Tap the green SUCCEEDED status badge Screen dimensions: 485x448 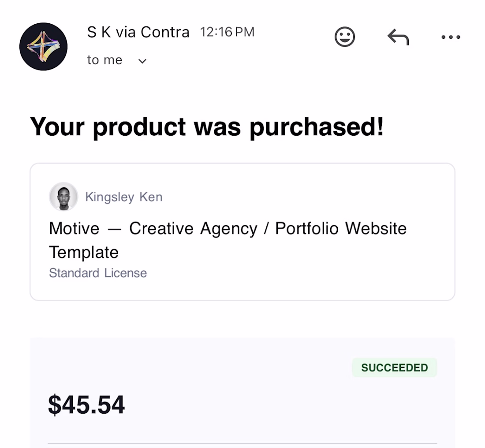(x=394, y=368)
